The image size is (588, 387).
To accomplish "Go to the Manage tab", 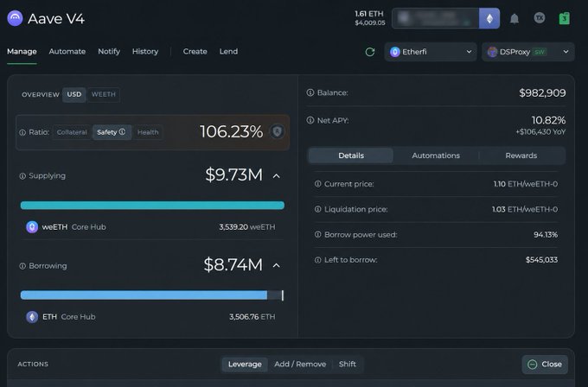I will [x=22, y=52].
